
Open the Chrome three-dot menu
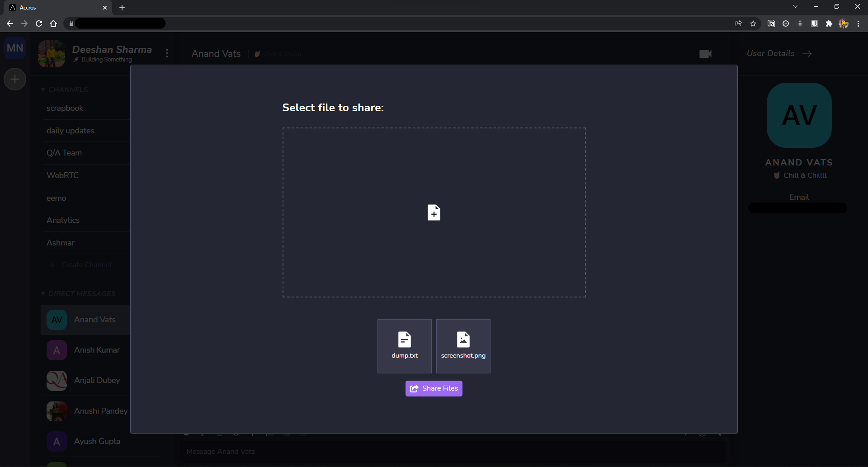click(x=858, y=23)
